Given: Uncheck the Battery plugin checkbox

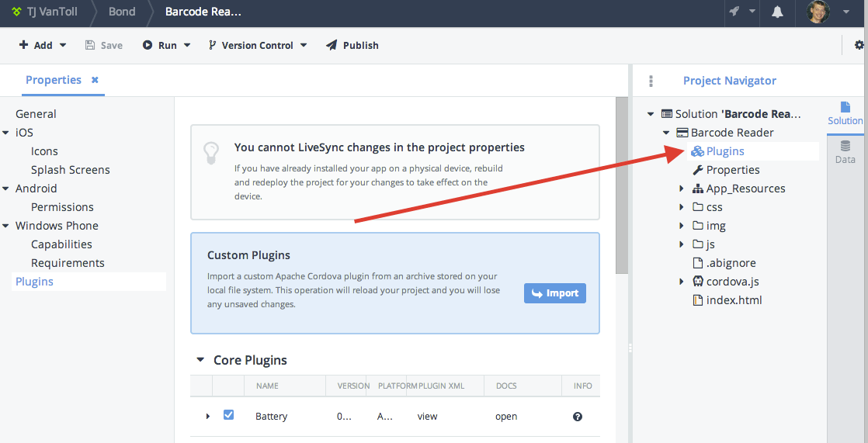Looking at the screenshot, I should [228, 415].
